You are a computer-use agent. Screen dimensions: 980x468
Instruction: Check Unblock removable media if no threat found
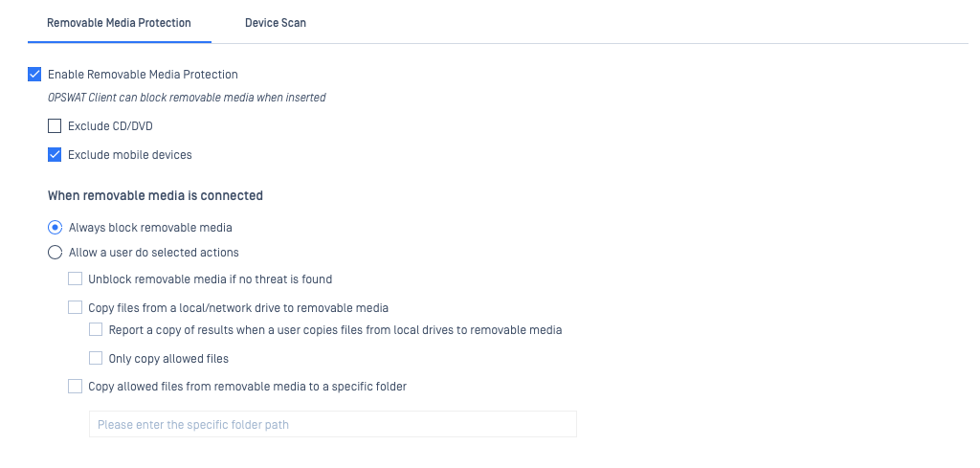[x=75, y=279]
